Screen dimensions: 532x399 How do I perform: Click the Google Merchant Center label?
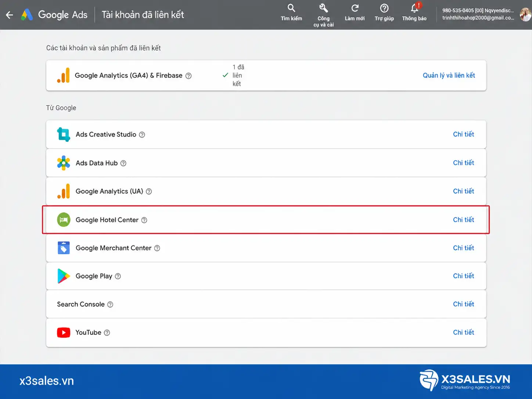click(x=114, y=248)
